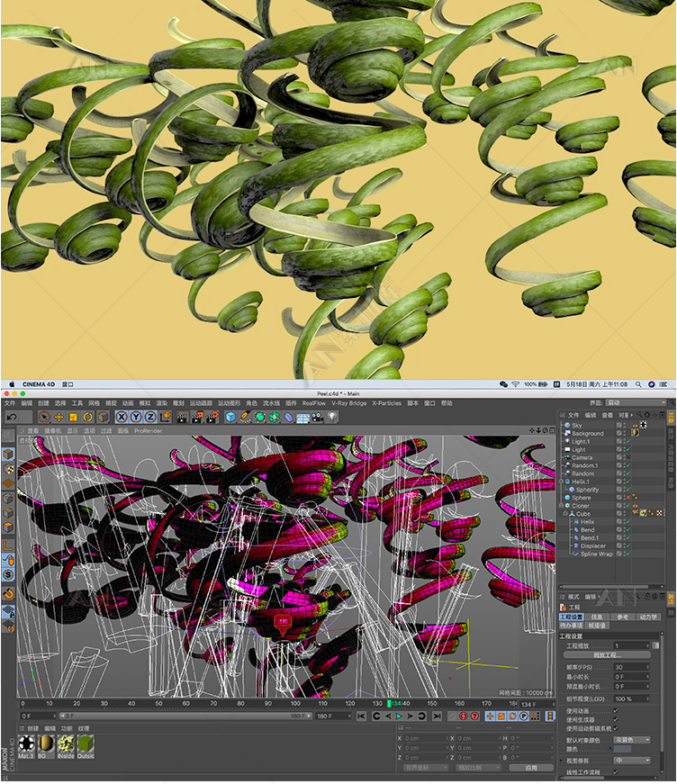Toggle the Y axis lock

136,417
